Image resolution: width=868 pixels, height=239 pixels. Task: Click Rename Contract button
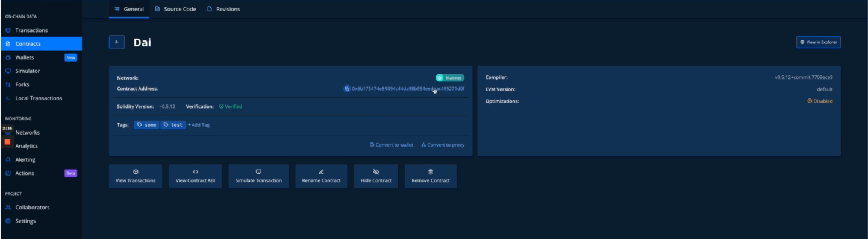click(x=321, y=176)
